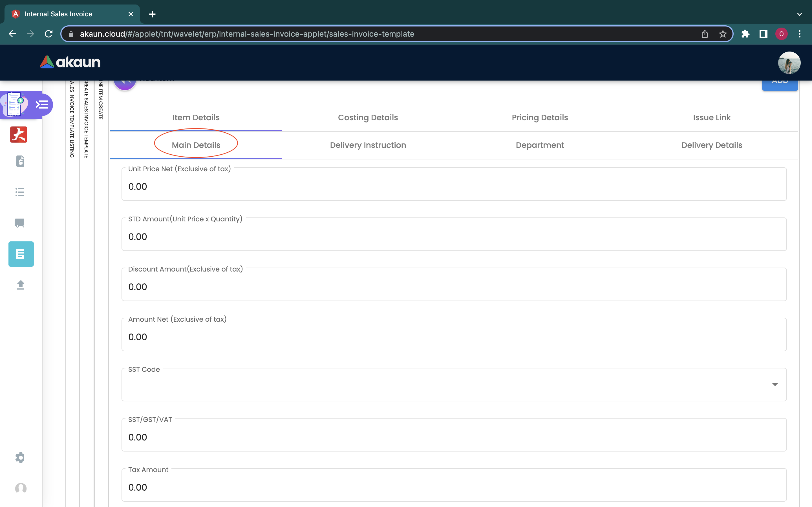This screenshot has height=507, width=812.
Task: Select the highlighted template document icon
Action: click(21, 254)
